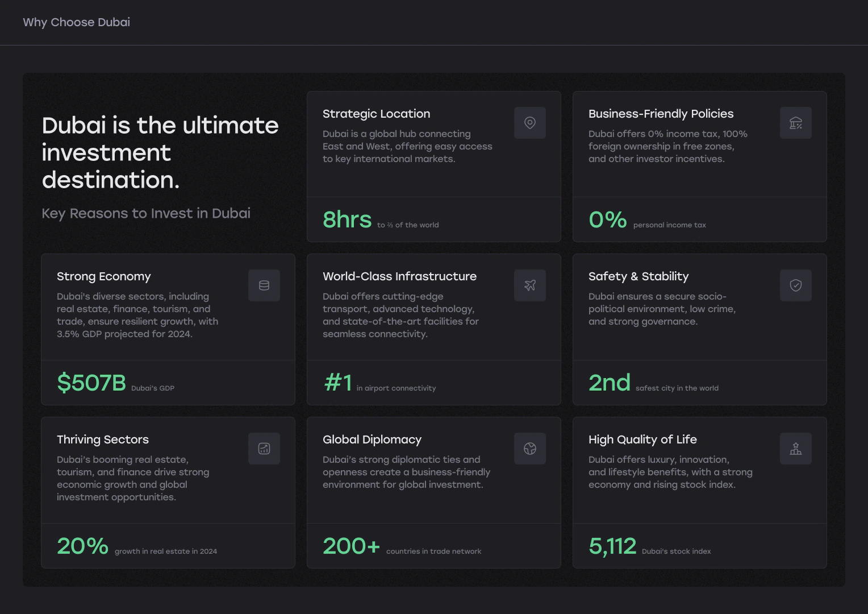Click the green '#1' airport ranking
The height and width of the screenshot is (614, 868).
[x=337, y=383]
